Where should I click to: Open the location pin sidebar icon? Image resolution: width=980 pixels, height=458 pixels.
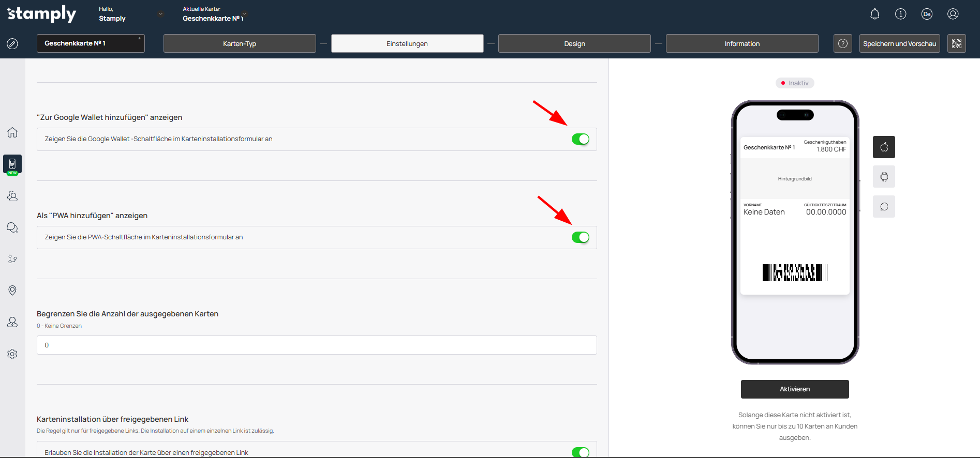click(x=12, y=291)
